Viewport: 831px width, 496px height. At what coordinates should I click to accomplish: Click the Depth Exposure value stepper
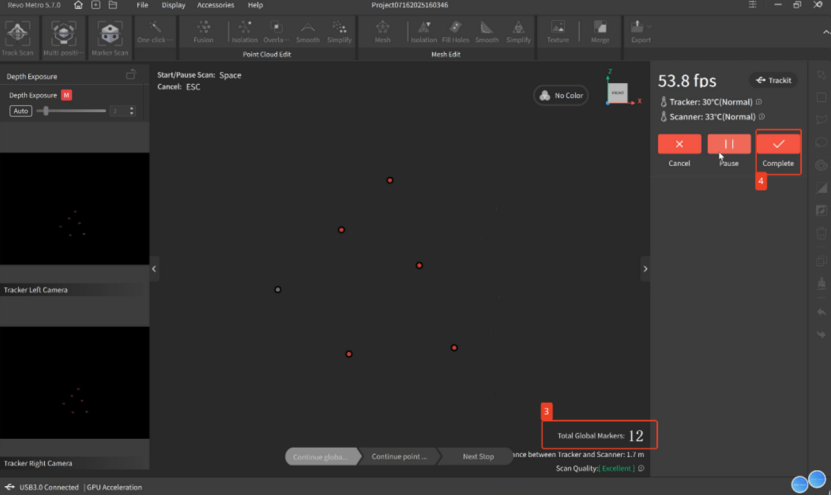[132, 111]
